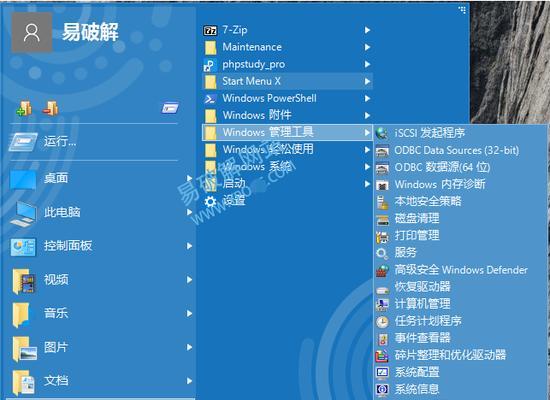Click the 音乐 folder icon
The image size is (550, 400).
(x=21, y=314)
